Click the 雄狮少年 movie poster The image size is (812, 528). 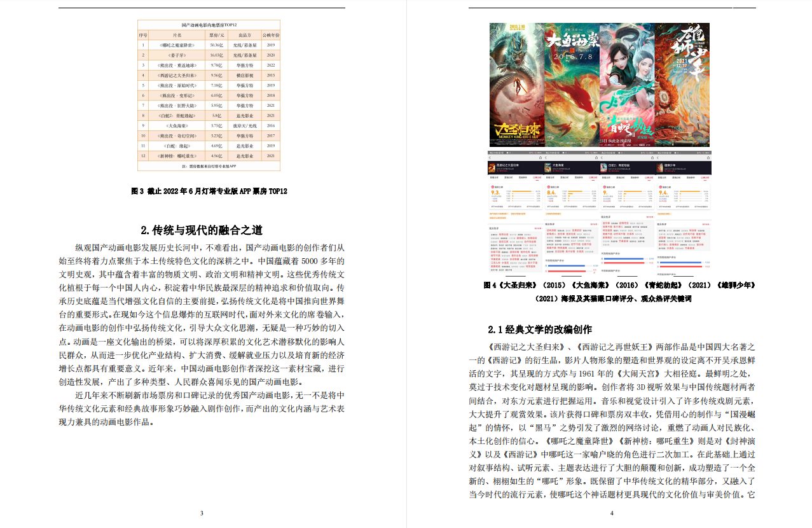[x=683, y=85]
